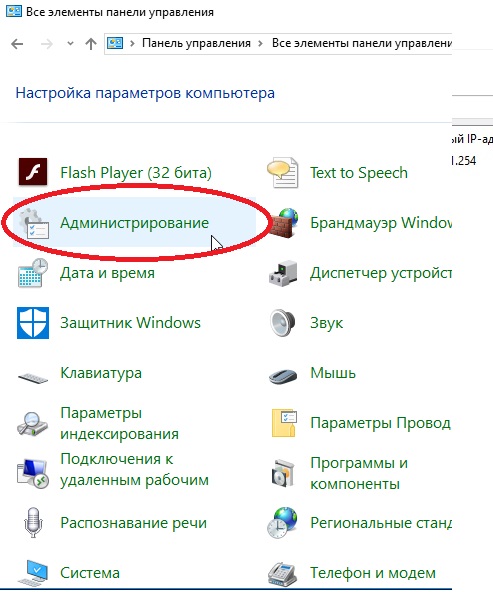The width and height of the screenshot is (493, 592).
Task: Go back with the back arrow
Action: [17, 44]
